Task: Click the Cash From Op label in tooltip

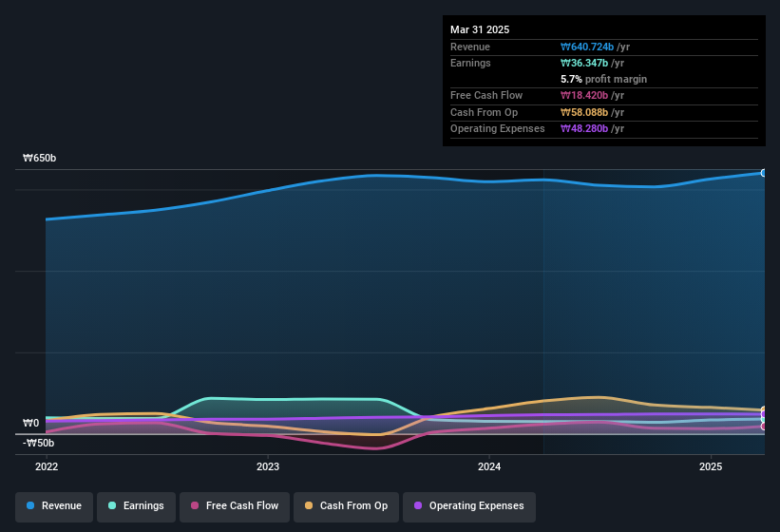Action: pyautogui.click(x=484, y=112)
